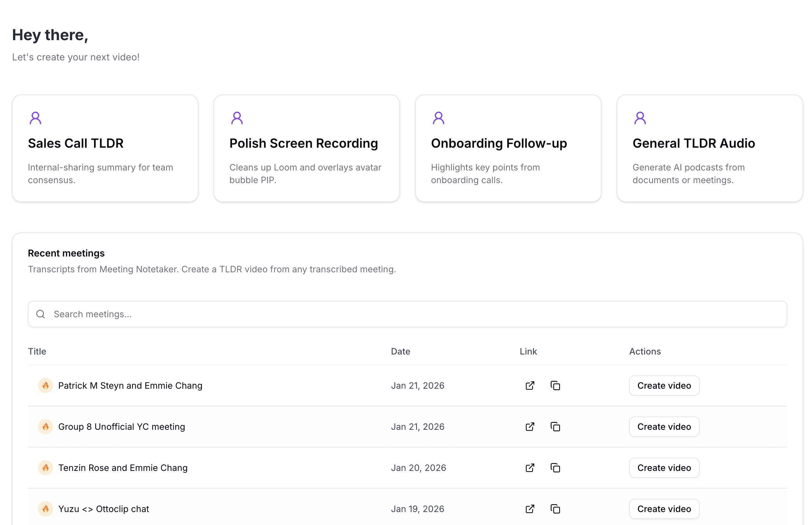
Task: Choose the Polish Screen Recording template
Action: coord(306,148)
